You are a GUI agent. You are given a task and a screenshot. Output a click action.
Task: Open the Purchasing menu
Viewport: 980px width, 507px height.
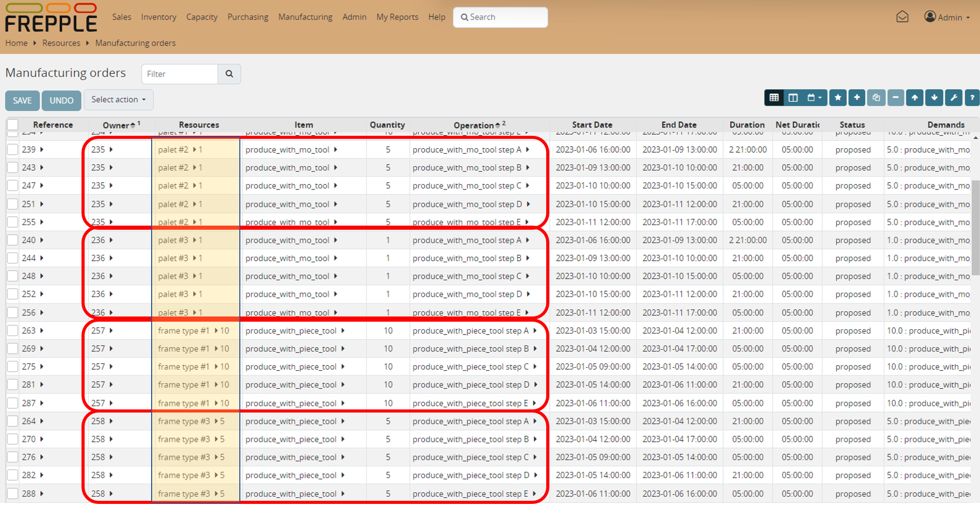click(x=248, y=17)
